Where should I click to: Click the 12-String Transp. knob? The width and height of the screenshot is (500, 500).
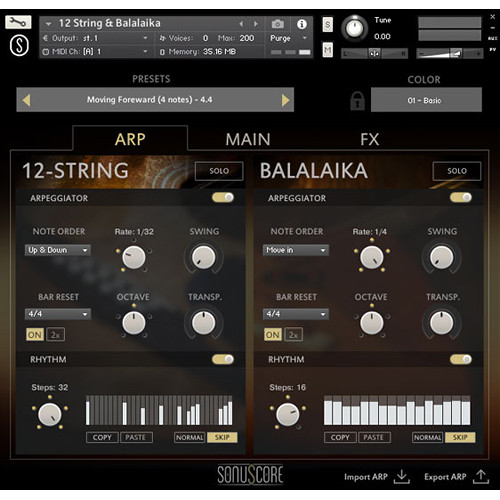(x=203, y=323)
